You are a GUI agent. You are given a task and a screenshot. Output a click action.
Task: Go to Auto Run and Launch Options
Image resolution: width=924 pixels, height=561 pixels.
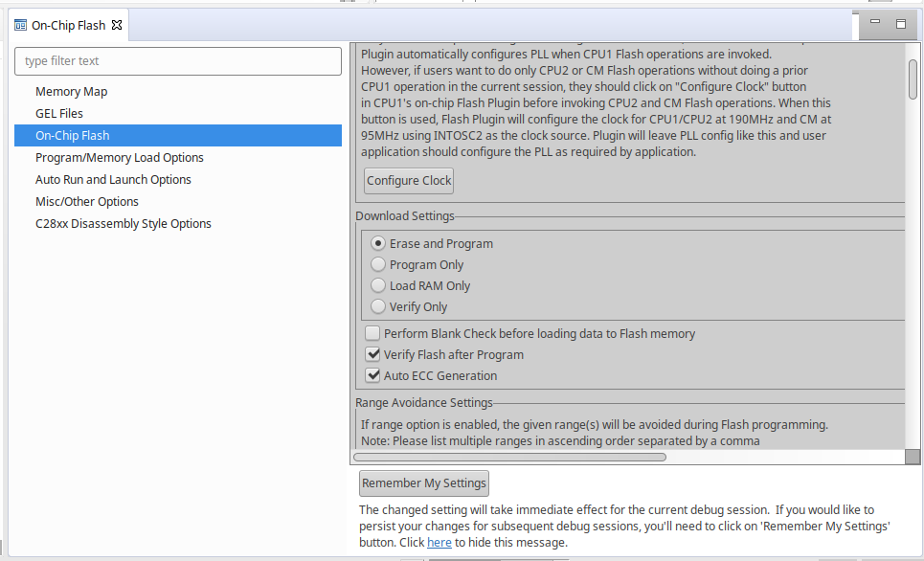[x=113, y=180]
